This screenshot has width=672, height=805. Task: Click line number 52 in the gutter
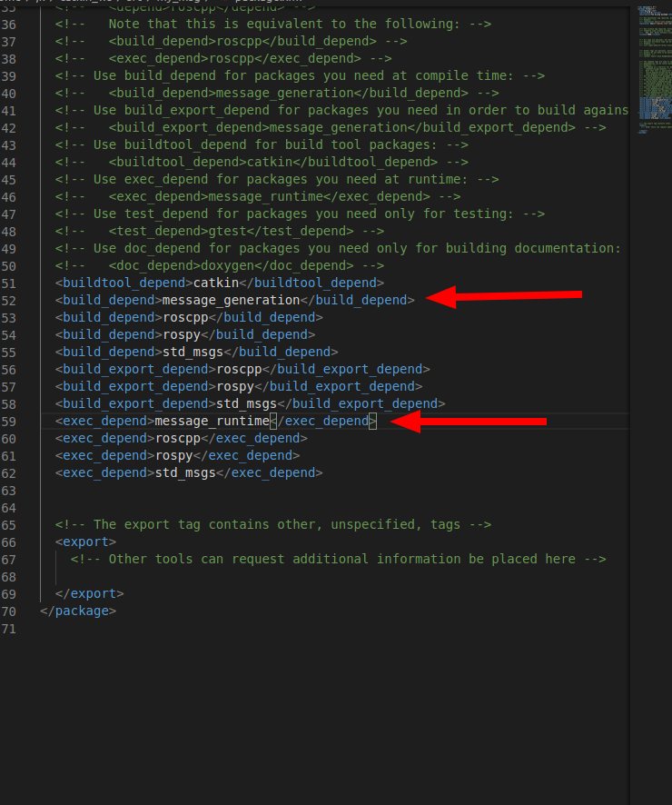9,301
